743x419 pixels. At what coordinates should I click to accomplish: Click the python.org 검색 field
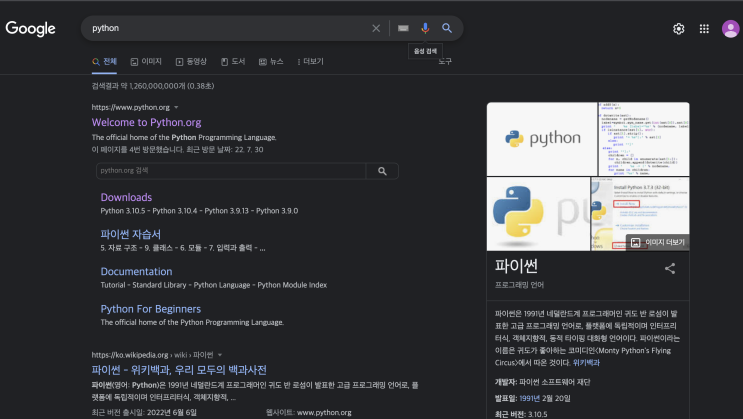231,171
